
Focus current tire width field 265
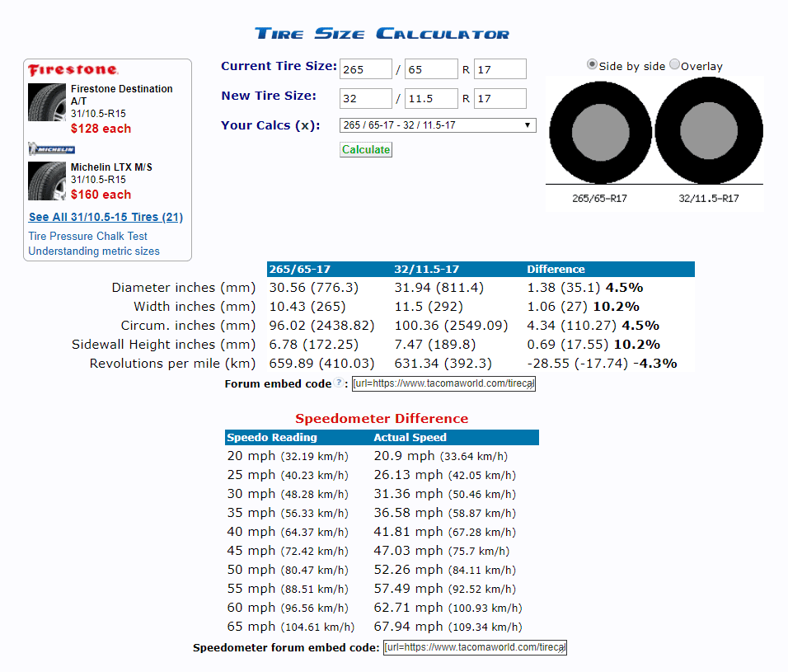[x=366, y=69]
